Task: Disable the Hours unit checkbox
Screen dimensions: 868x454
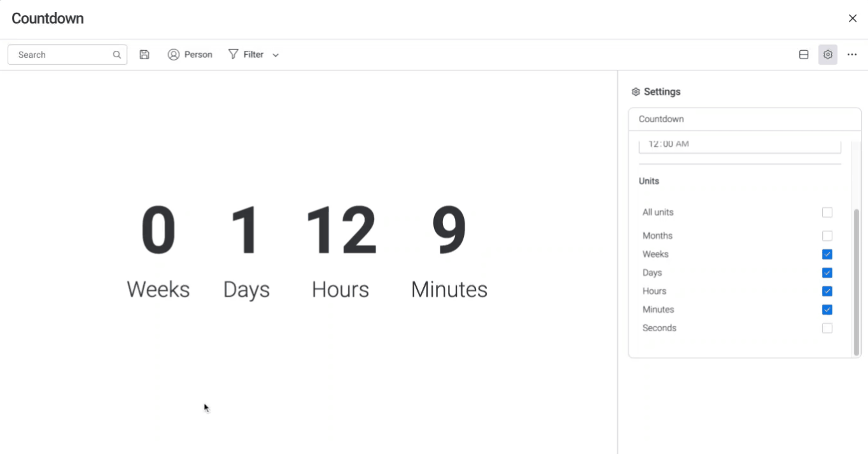Action: point(827,291)
